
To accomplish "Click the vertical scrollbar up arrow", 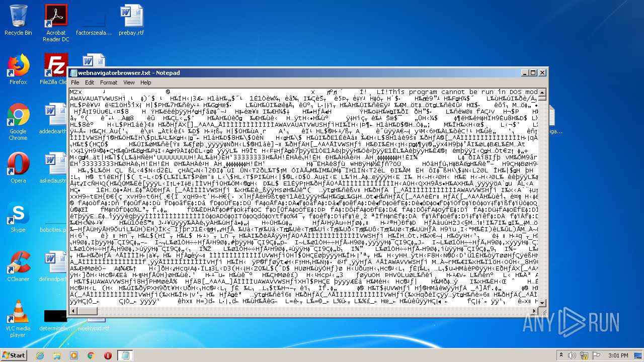I will (x=542, y=93).
